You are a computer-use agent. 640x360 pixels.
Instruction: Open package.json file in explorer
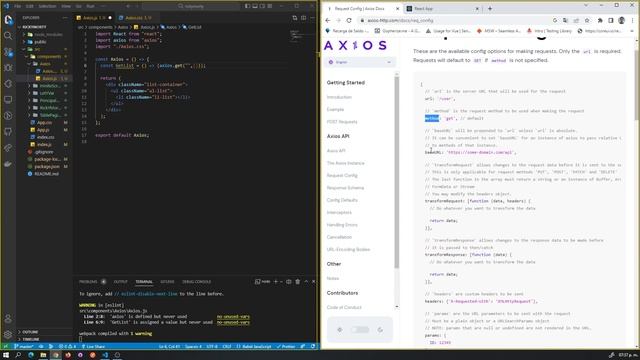pos(47,167)
